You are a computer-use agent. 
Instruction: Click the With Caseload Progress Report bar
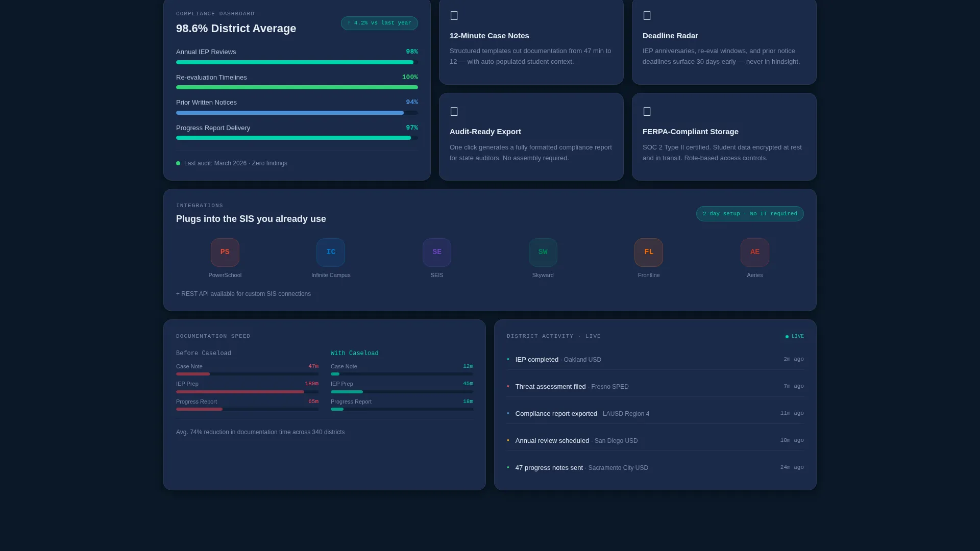click(402, 409)
